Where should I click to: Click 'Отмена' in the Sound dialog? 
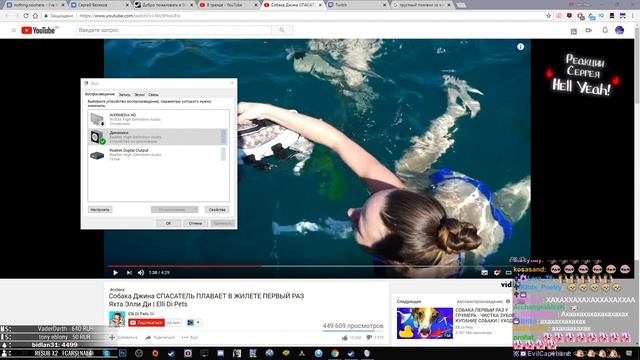[196, 223]
